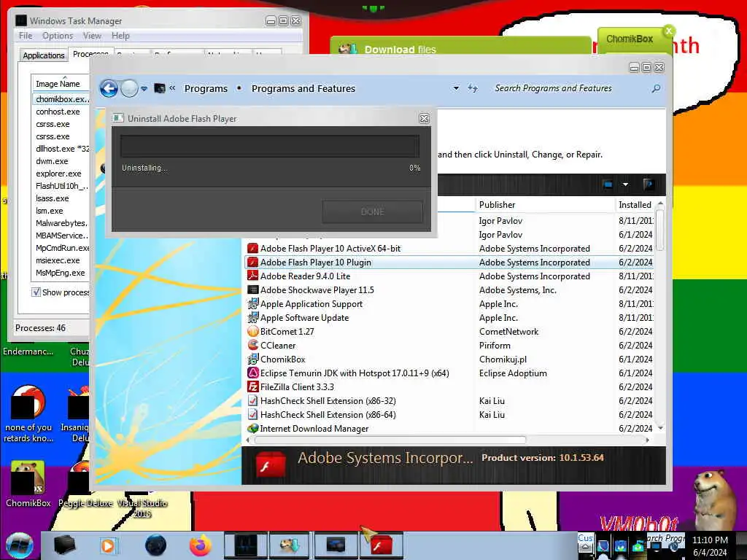Click the Eclipse Temurin JDK icon
Viewport: 747px width, 560px height.
pos(252,373)
